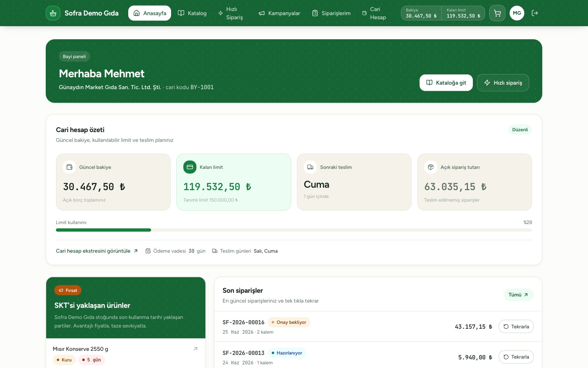Open the Katalog tab
The height and width of the screenshot is (368, 588).
192,13
